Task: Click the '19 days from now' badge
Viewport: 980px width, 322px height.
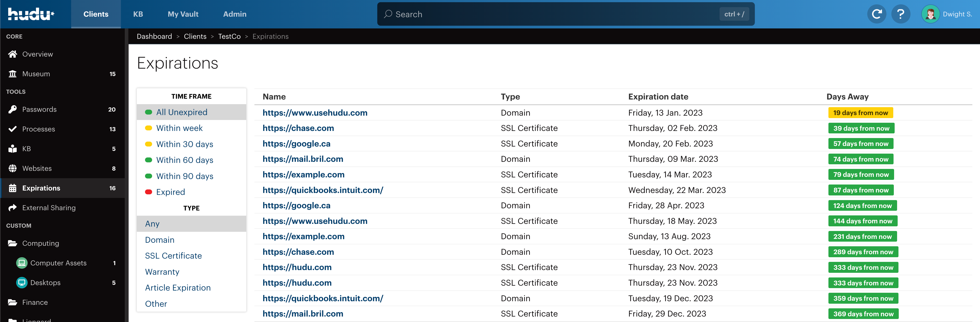Action: pos(860,113)
